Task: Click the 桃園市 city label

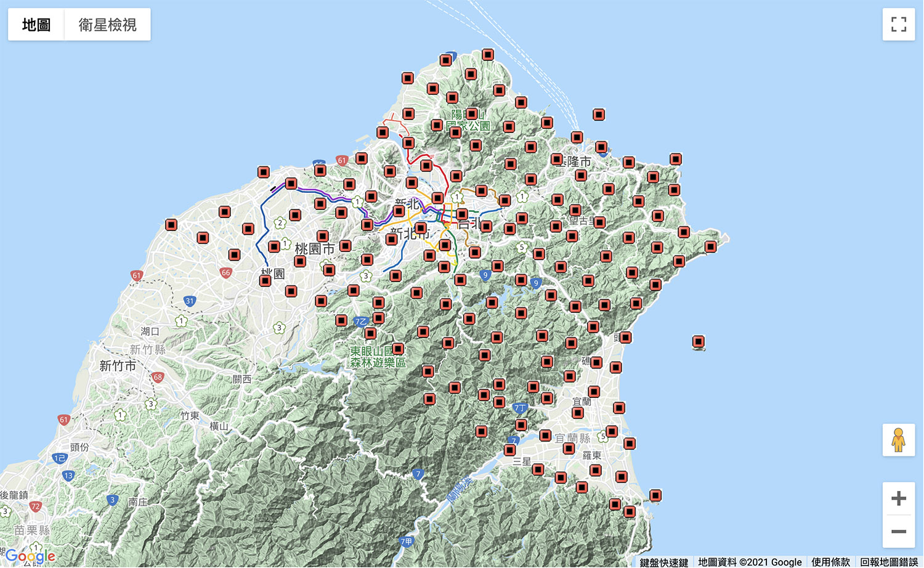Action: 314,249
